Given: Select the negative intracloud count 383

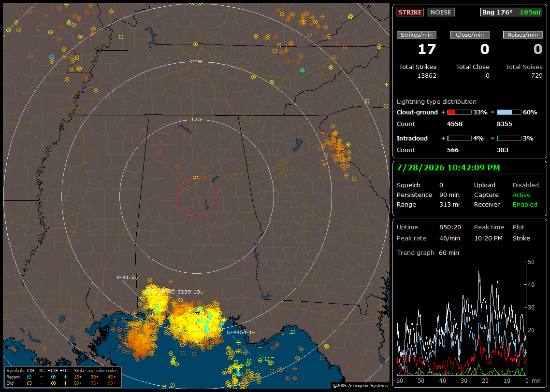Looking at the screenshot, I should (x=502, y=150).
